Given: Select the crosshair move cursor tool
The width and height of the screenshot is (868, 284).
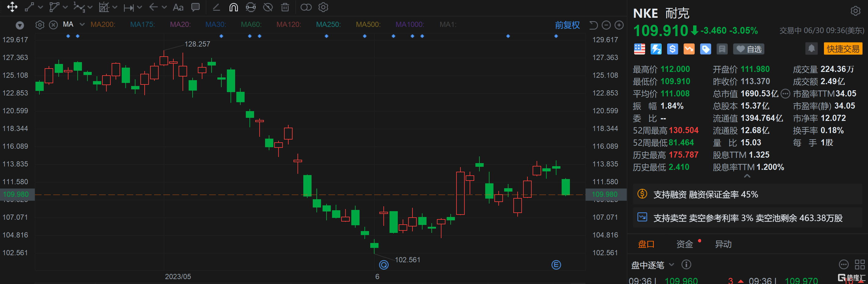Looking at the screenshot, I should pos(12,7).
